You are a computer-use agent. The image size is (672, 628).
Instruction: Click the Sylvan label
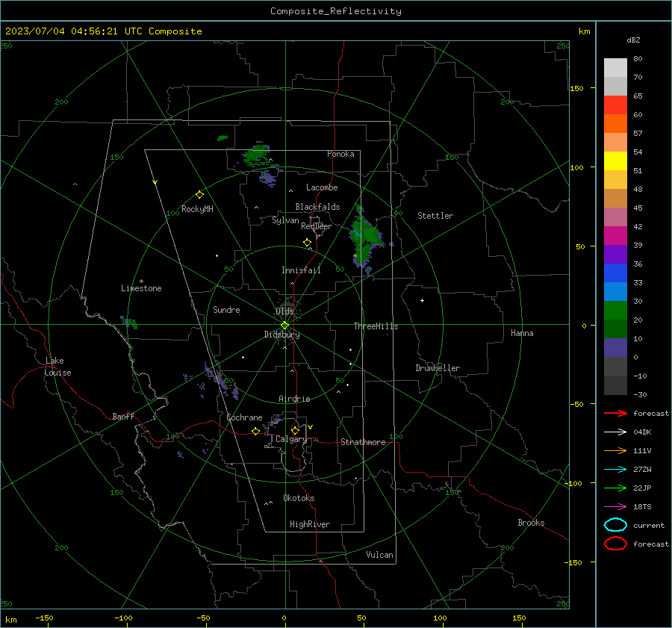tap(285, 220)
